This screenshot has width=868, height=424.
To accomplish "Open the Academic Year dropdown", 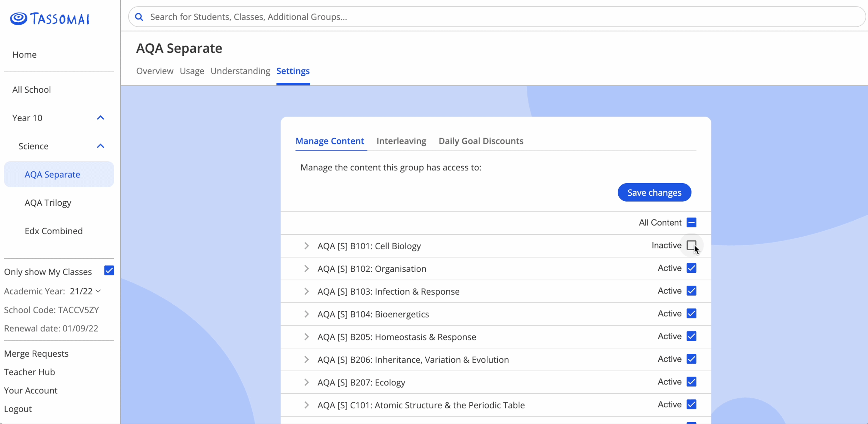I will click(85, 291).
